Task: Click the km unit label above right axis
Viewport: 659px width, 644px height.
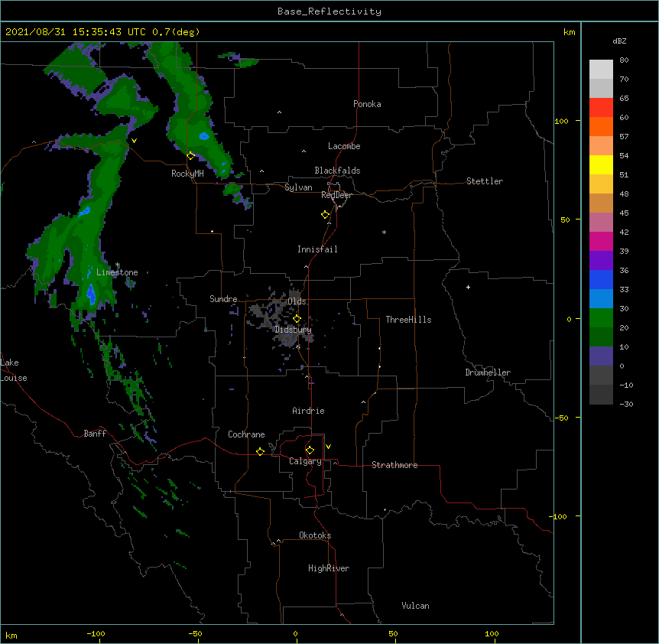Action: coord(569,32)
